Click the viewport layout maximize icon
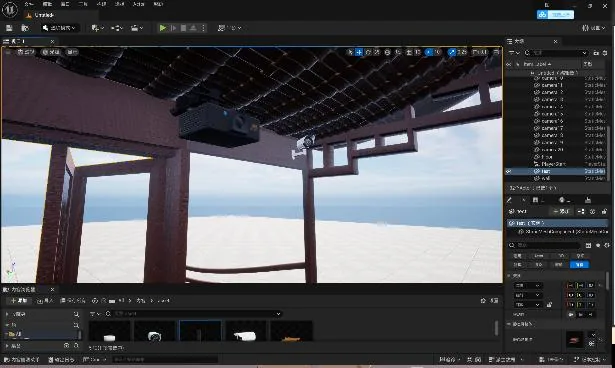The image size is (615, 368). coord(496,52)
